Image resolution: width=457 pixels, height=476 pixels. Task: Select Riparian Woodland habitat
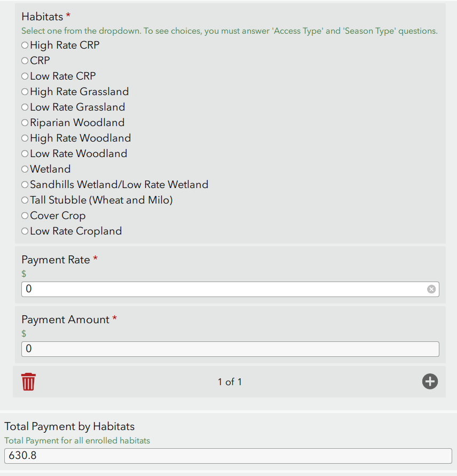click(x=25, y=123)
